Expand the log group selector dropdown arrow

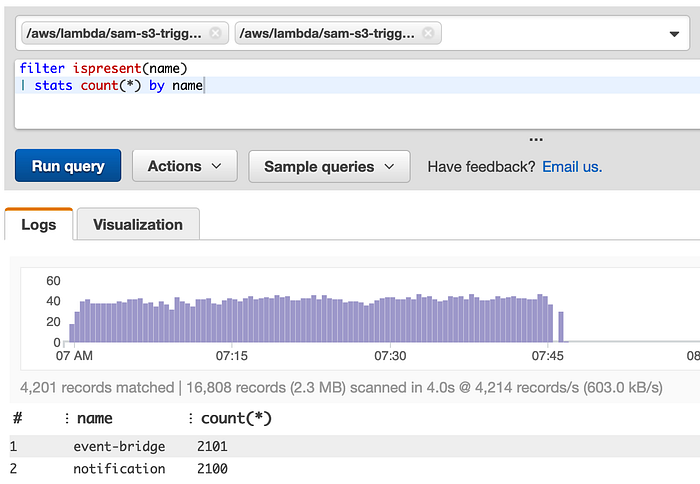point(674,34)
